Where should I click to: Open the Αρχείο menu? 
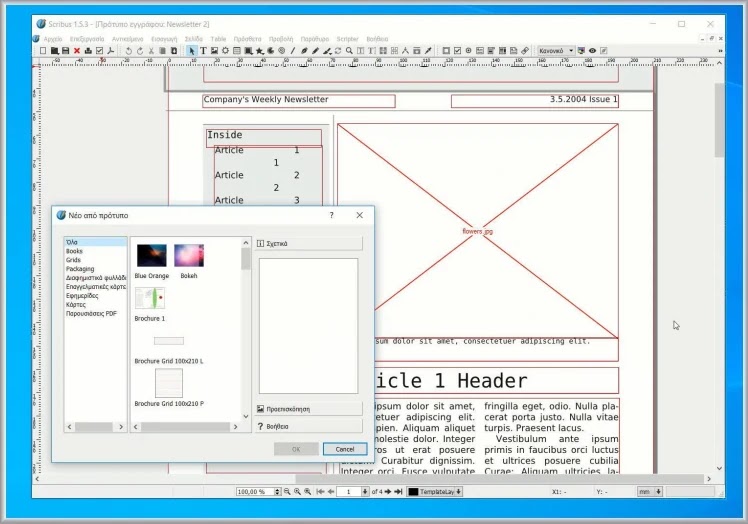53,39
